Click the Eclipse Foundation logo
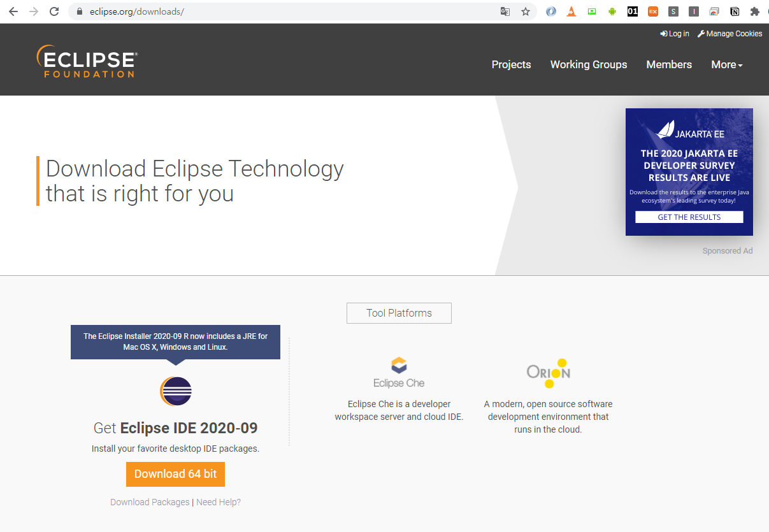This screenshot has width=769, height=532. (87, 61)
